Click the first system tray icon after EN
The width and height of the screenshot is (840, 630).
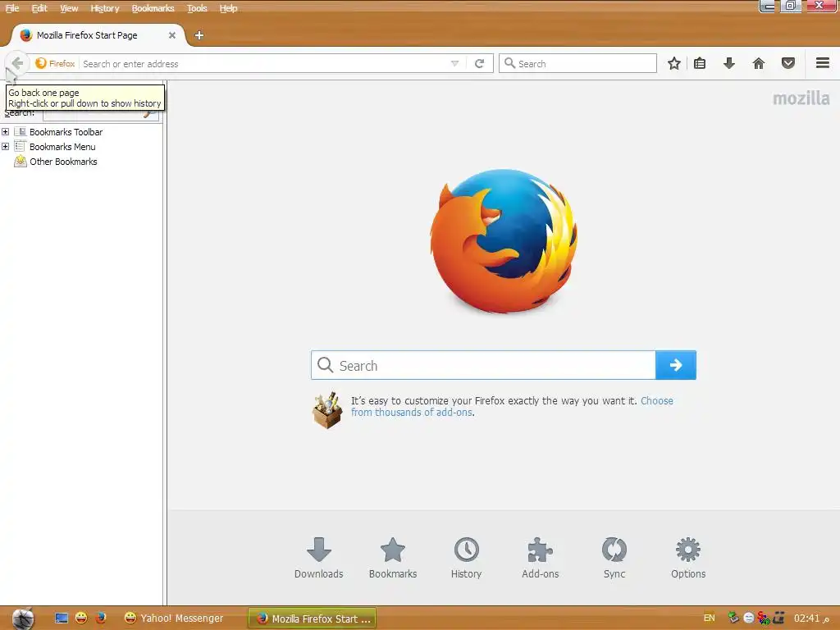tap(733, 619)
